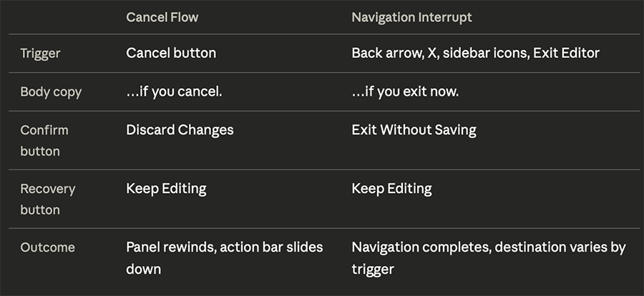Click the Cancel button trigger cell
The image size is (644, 296).
[171, 54]
